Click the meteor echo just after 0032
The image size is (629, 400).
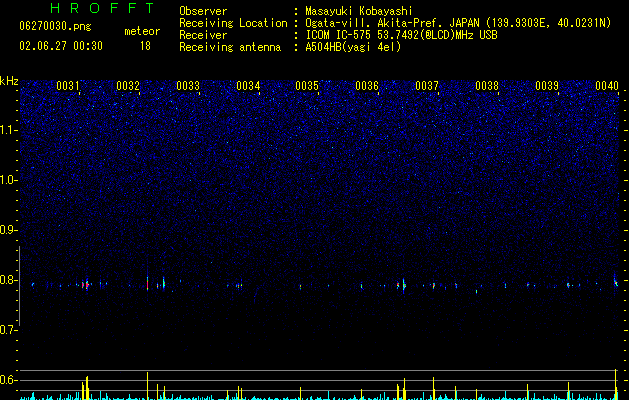pyautogui.click(x=148, y=283)
